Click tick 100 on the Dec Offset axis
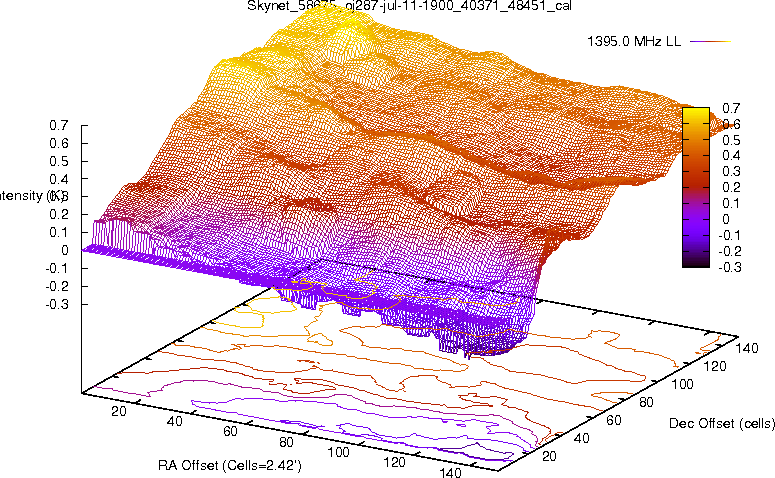This screenshot has height=478, width=775. pyautogui.click(x=682, y=384)
